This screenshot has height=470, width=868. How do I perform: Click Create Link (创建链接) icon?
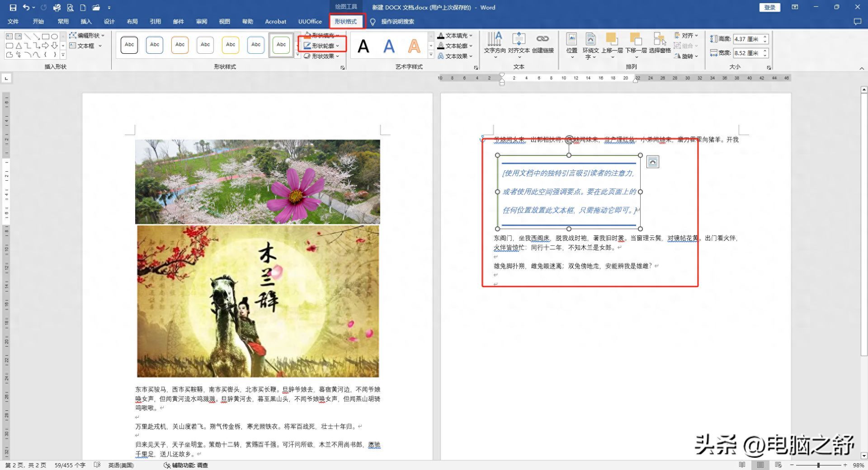(x=542, y=43)
